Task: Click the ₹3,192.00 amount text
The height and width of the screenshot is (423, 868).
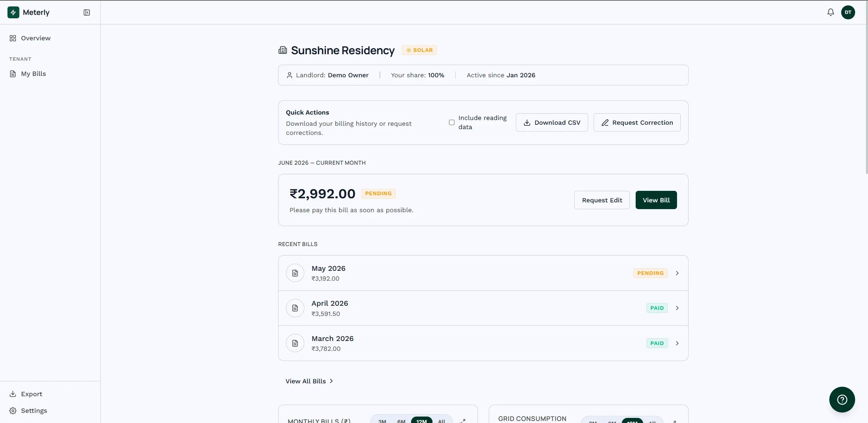Action: pos(325,279)
